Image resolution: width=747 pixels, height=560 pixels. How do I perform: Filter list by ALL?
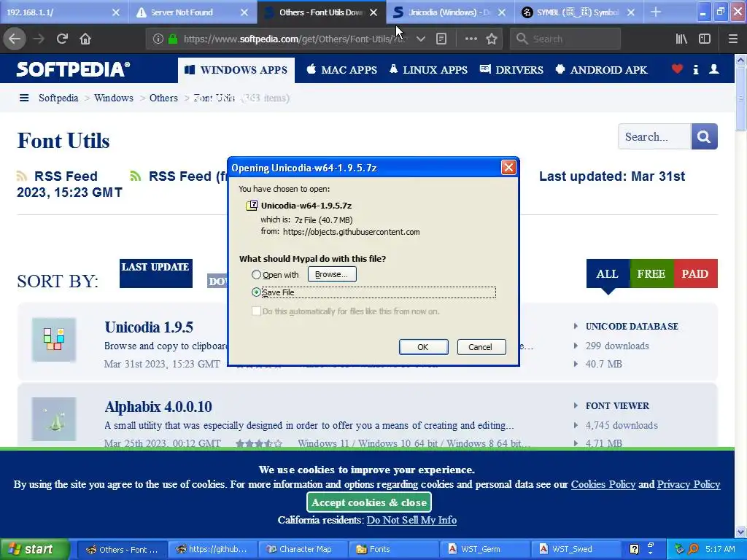pyautogui.click(x=608, y=274)
